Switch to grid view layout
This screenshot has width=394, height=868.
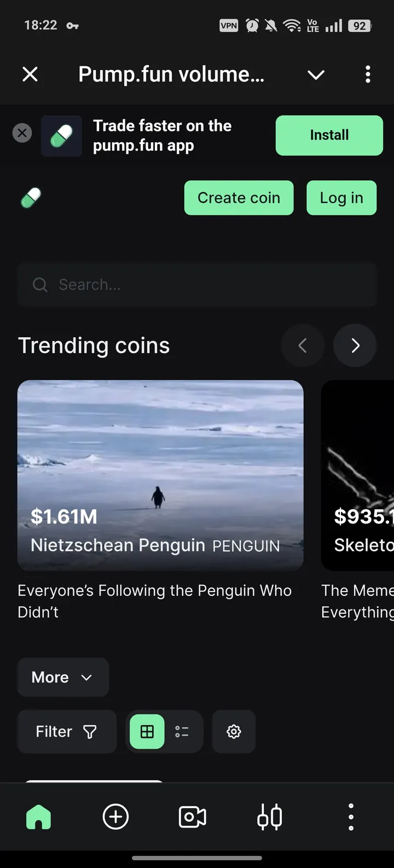[147, 732]
